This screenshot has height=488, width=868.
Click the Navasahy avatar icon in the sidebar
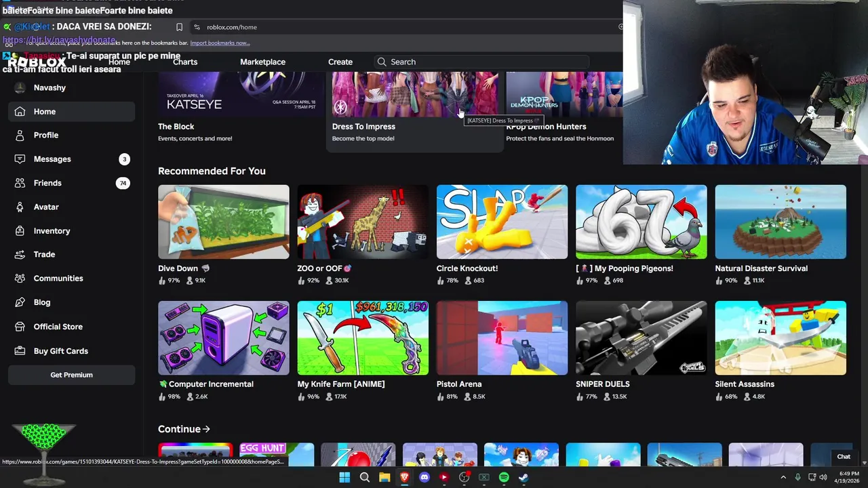20,87
